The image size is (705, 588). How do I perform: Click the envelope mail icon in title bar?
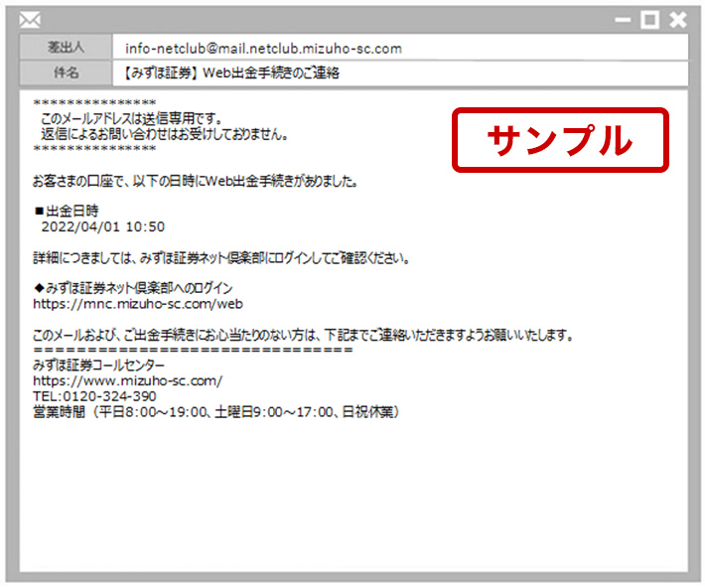click(x=30, y=20)
